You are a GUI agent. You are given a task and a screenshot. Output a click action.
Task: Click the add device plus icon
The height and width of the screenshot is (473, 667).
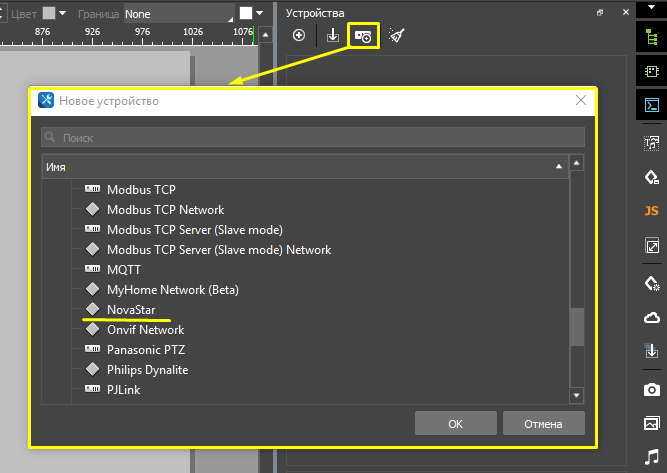point(299,36)
